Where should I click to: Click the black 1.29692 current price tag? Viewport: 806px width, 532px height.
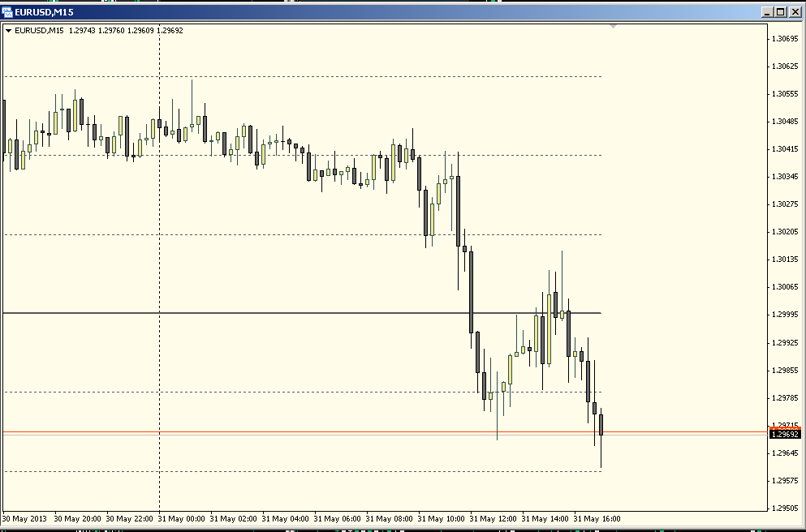point(786,435)
